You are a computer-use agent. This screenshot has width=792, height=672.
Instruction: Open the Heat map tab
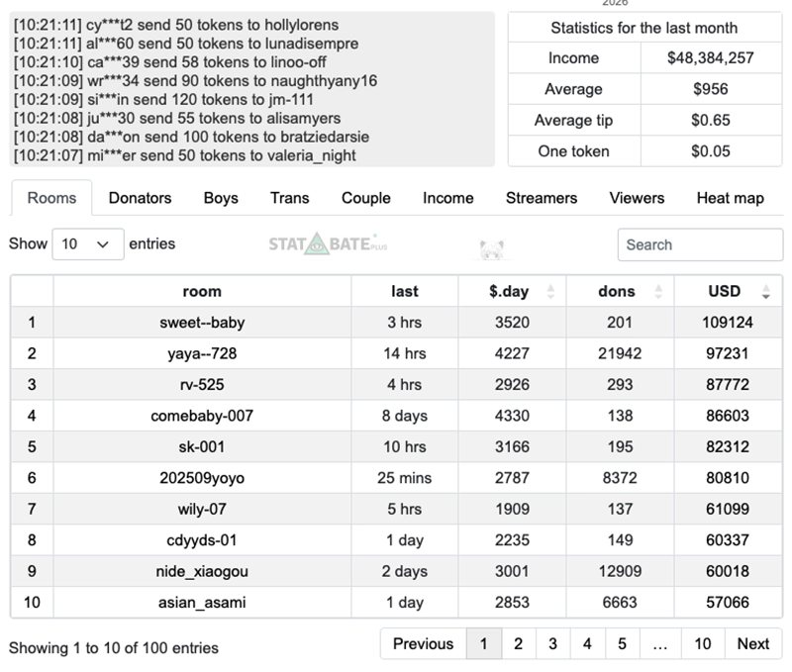[x=730, y=198]
